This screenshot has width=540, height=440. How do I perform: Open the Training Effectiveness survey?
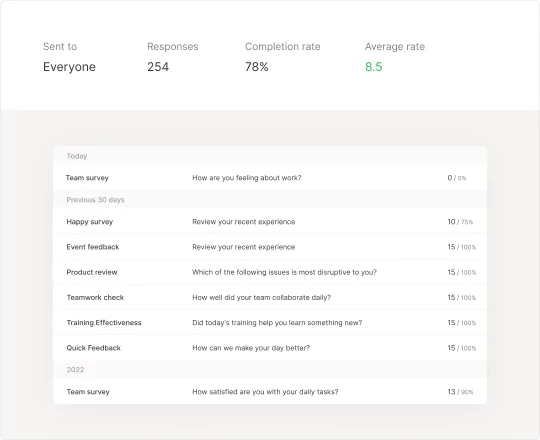point(104,323)
